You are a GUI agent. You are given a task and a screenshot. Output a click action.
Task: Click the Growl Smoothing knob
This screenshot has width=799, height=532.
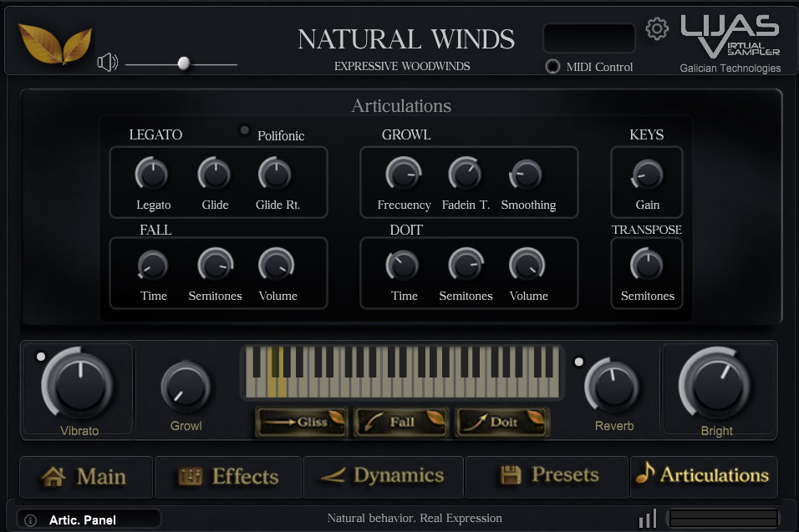click(526, 175)
